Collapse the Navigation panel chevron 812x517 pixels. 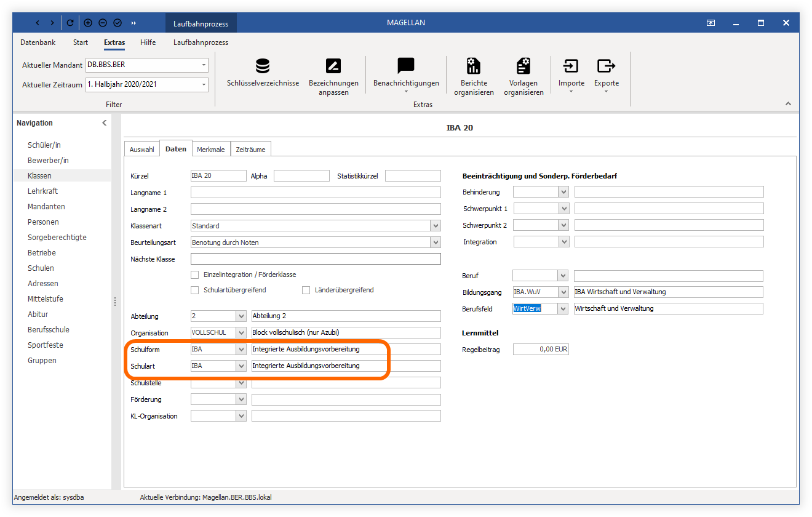[x=104, y=123]
